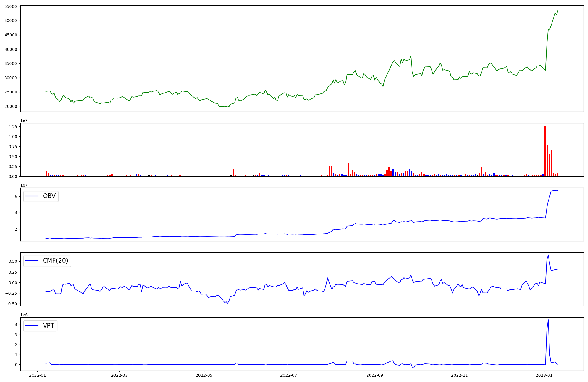Click the final peak of the green price line
This screenshot has height=382, width=588.
[558, 10]
